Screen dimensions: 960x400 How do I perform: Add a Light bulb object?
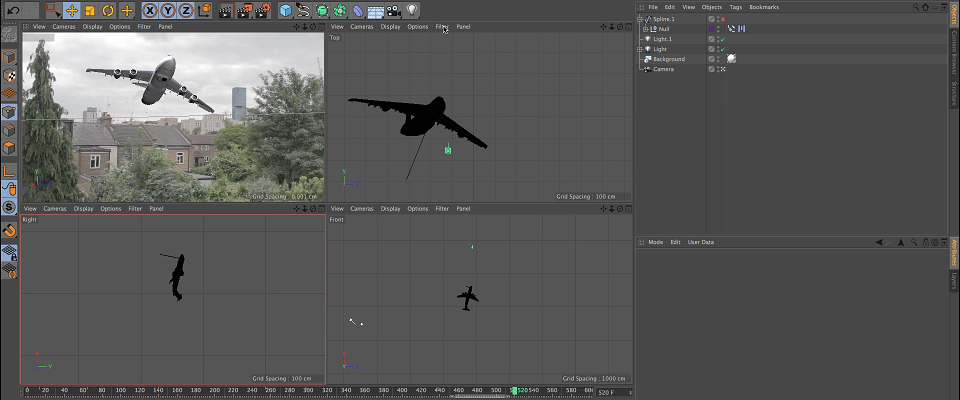(x=412, y=10)
